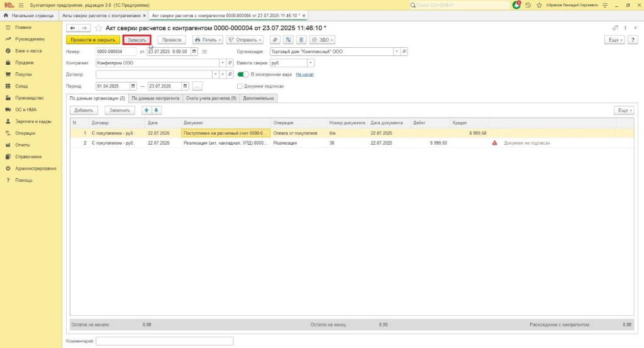Move selected row down with arrow

(156, 110)
